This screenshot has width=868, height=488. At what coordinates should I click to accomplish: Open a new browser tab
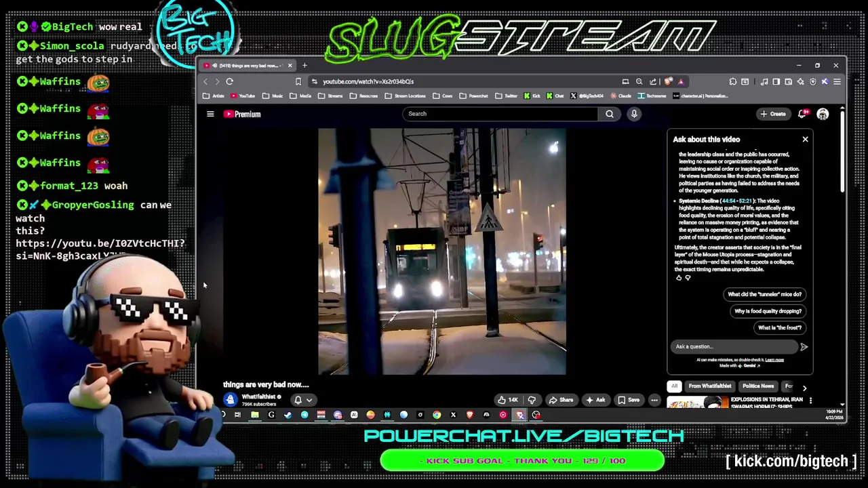[x=304, y=66]
